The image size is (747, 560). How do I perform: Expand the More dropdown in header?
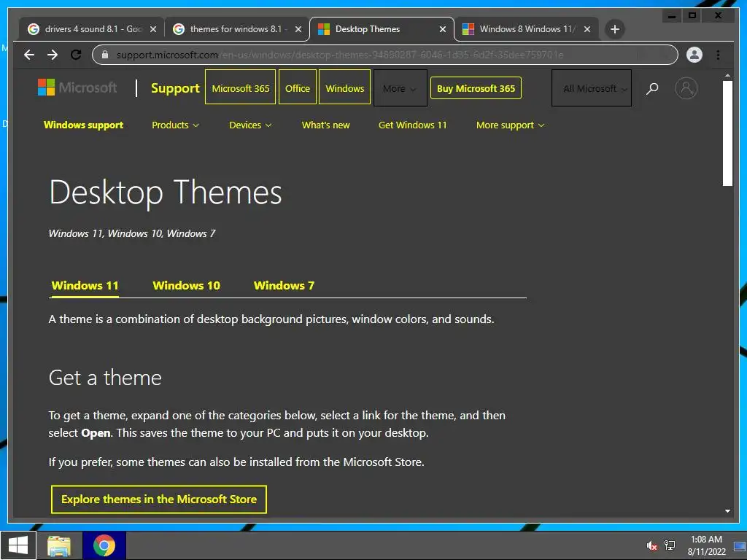point(400,88)
